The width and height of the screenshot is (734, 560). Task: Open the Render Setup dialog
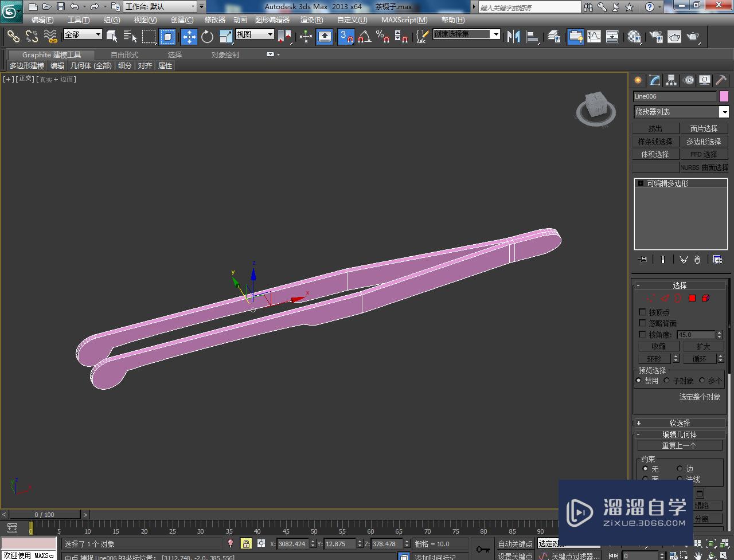(656, 37)
